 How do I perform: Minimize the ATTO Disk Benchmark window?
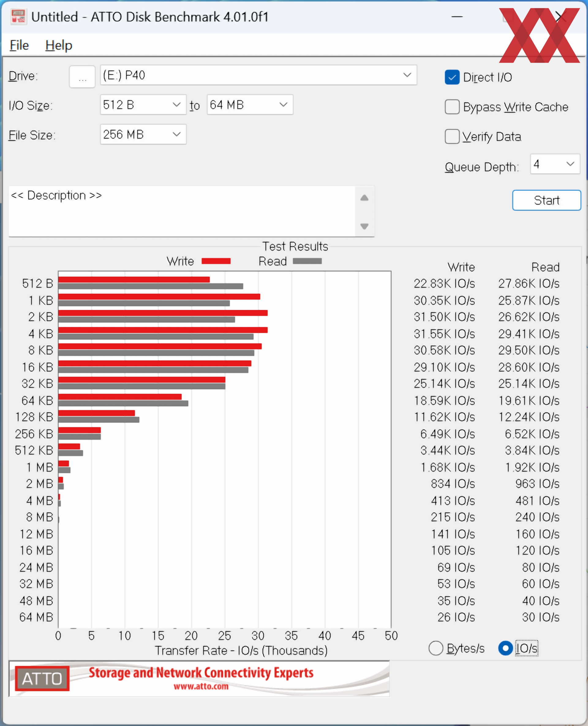pos(457,16)
